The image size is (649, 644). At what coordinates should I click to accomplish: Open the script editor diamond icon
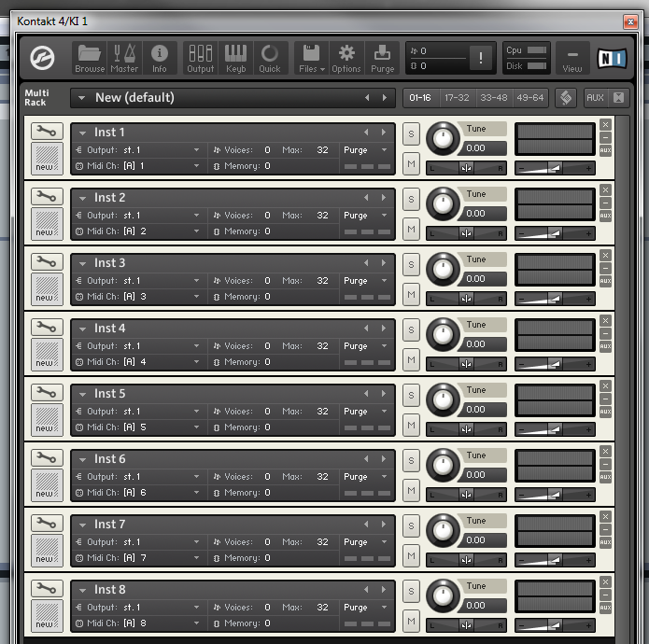565,98
